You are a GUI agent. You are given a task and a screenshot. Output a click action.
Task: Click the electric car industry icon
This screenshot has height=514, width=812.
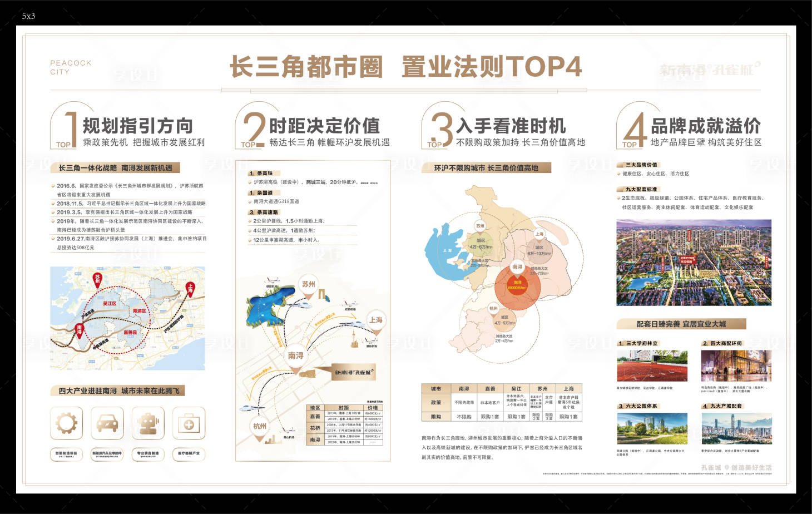pos(107,423)
